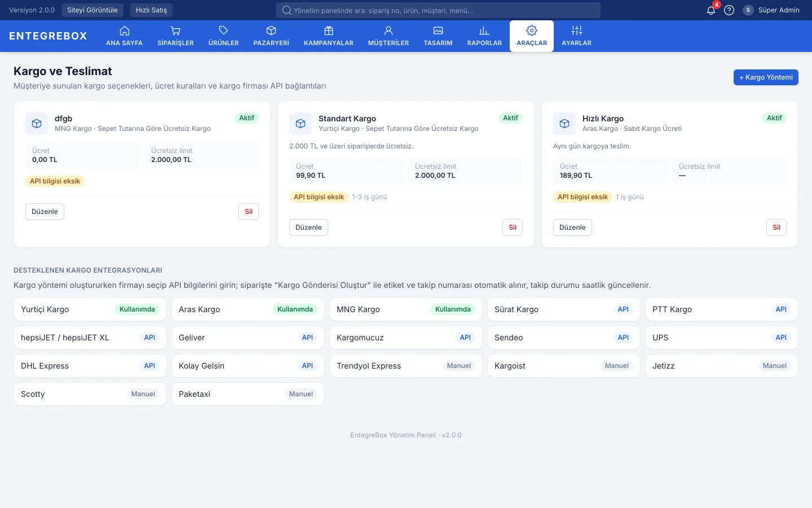
Task: Select the Trendyol Express integration card
Action: [x=406, y=366]
